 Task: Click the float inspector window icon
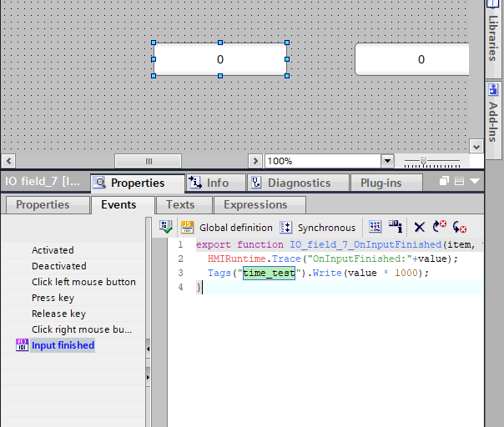point(445,182)
